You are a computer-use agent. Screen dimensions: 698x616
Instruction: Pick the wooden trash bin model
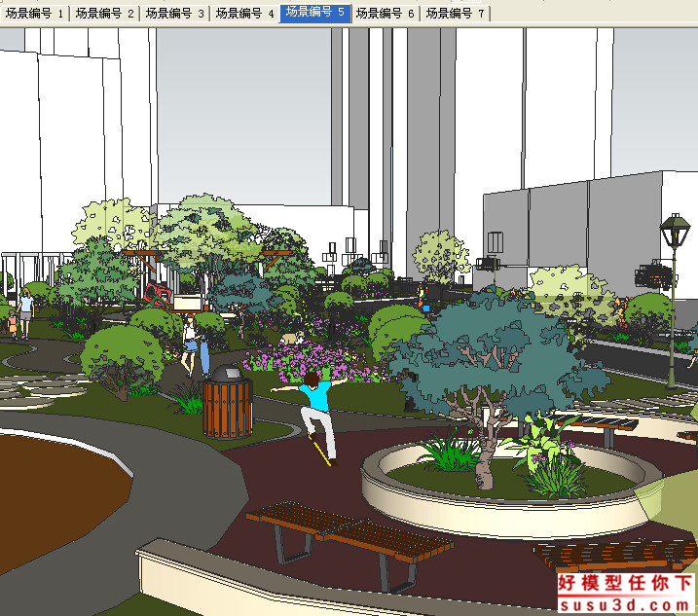tap(228, 402)
